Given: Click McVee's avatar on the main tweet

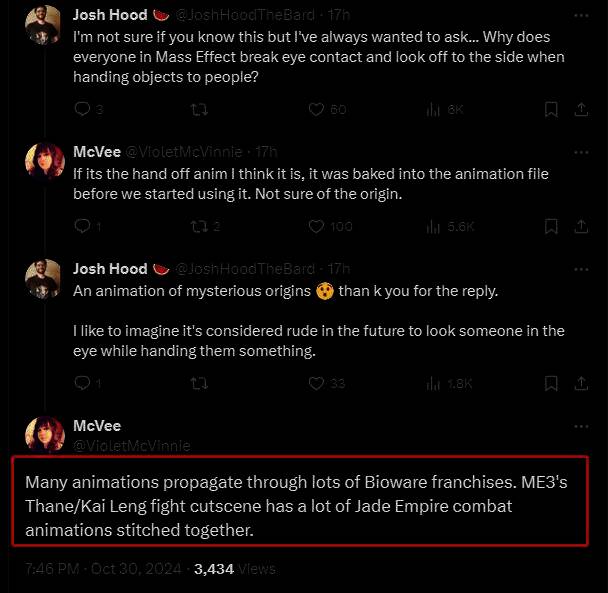Looking at the screenshot, I should [x=45, y=435].
